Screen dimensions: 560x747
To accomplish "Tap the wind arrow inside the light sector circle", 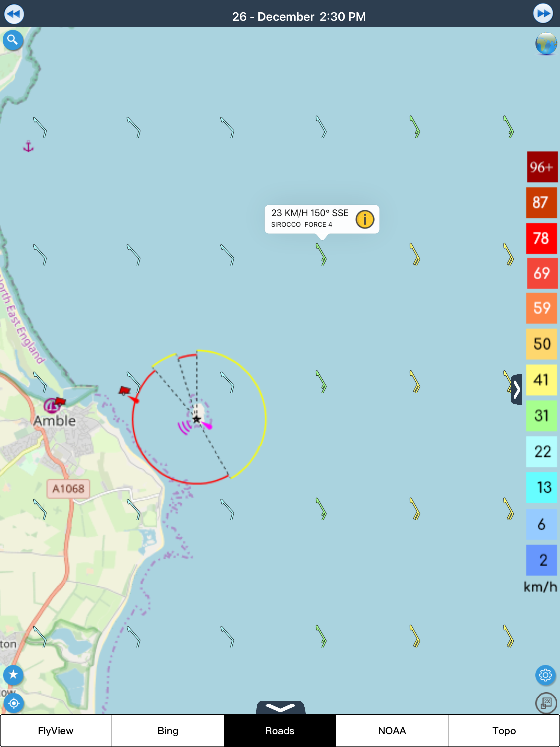I will click(x=227, y=382).
